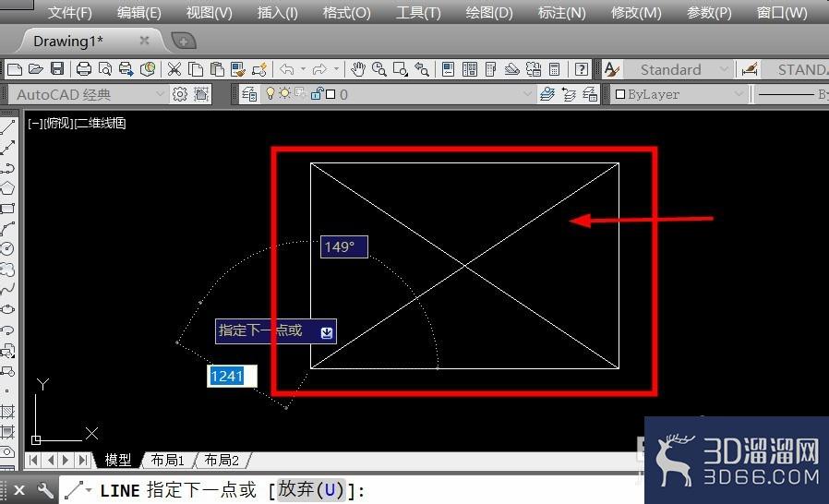
Task: Open the 编辑(E) menu
Action: coord(139,12)
